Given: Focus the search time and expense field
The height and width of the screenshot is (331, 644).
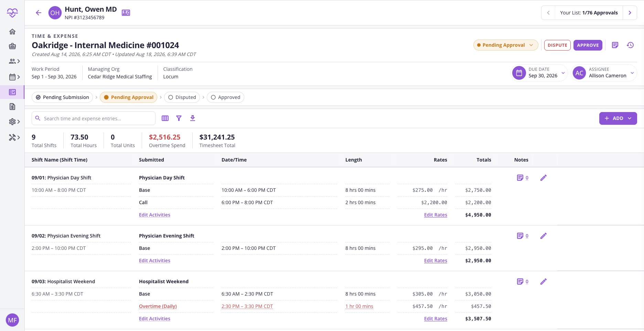Looking at the screenshot, I should point(94,118).
